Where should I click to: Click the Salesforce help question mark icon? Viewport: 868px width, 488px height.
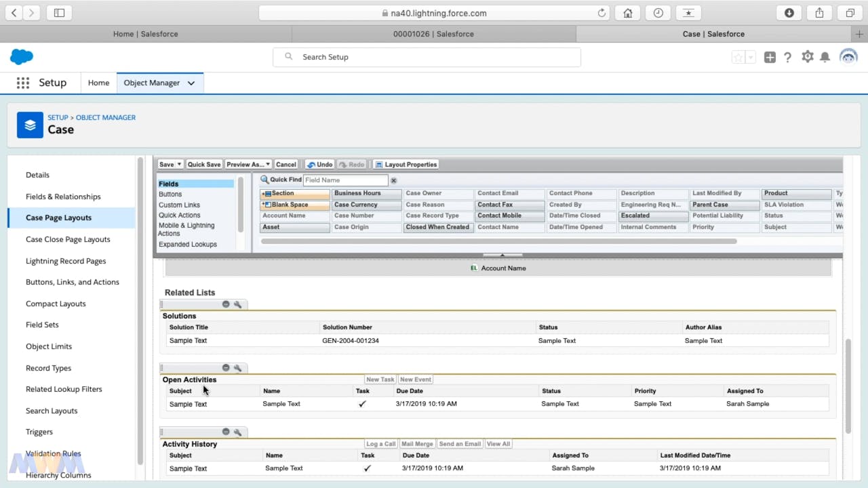tap(788, 57)
